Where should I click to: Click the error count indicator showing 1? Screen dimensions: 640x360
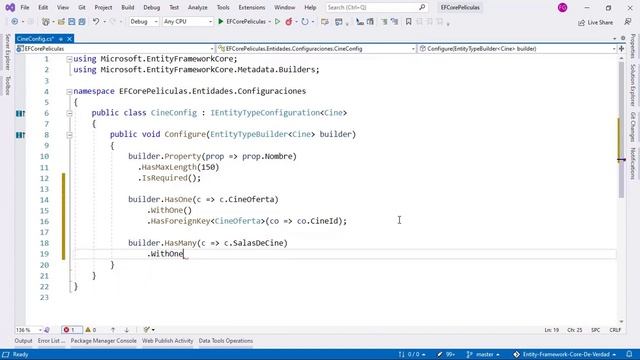pos(71,330)
